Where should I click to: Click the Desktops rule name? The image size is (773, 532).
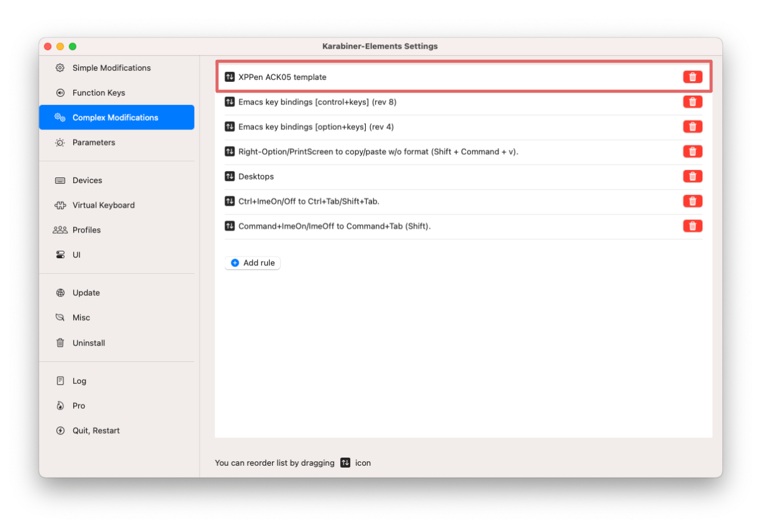pos(256,176)
